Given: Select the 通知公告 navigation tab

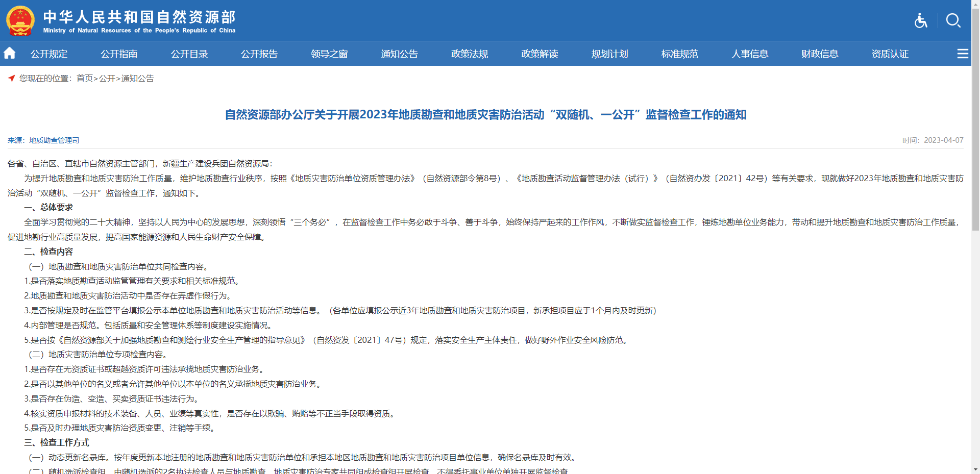Looking at the screenshot, I should (399, 54).
